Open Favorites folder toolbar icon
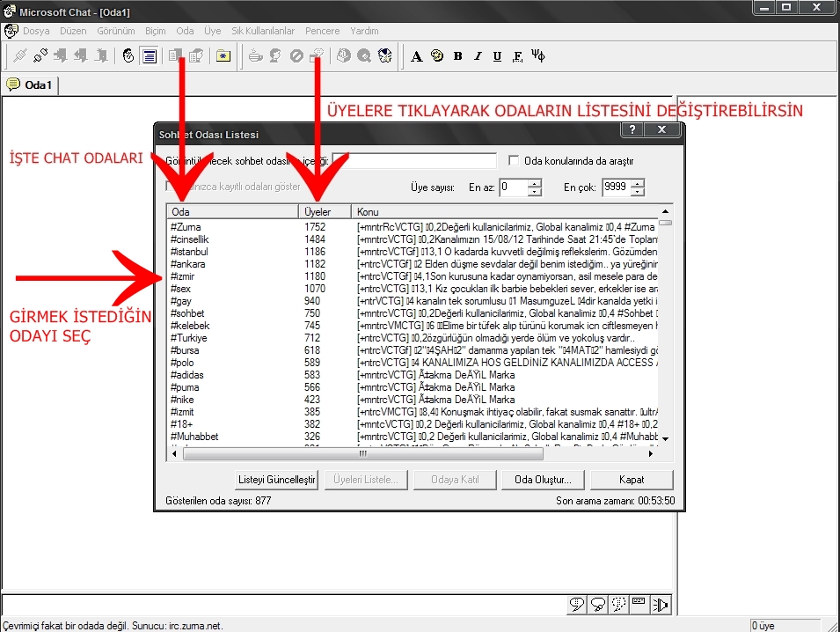840x632 pixels. [x=223, y=55]
